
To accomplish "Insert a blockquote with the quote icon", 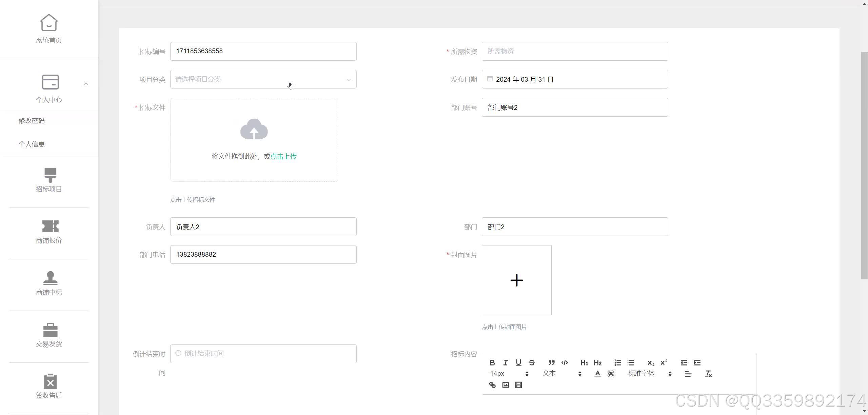I will [552, 362].
